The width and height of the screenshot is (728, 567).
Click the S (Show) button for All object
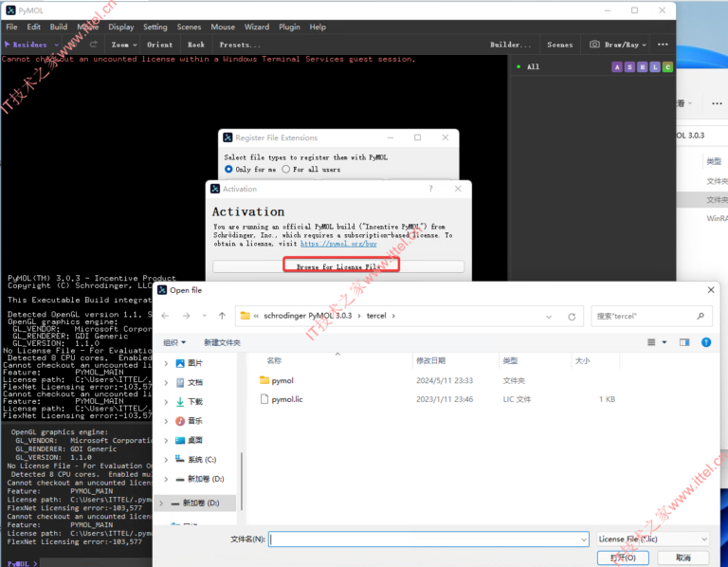click(x=630, y=67)
